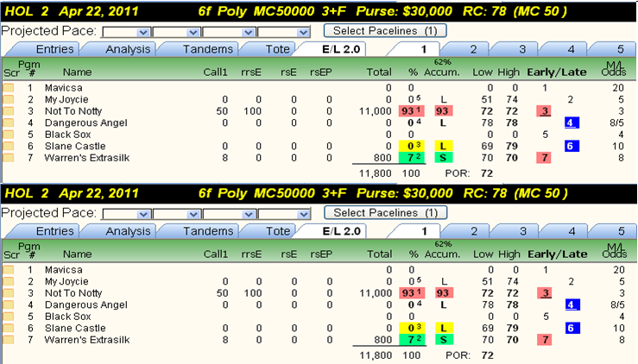Click red 93 percent cell, upper panel
The width and height of the screenshot is (638, 364).
[412, 111]
